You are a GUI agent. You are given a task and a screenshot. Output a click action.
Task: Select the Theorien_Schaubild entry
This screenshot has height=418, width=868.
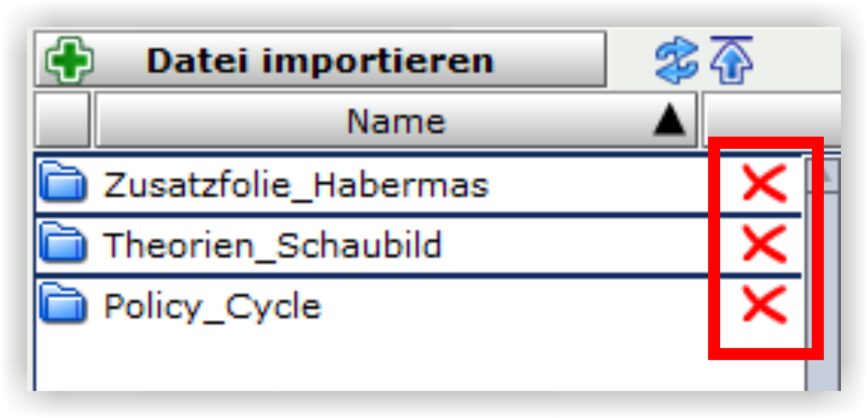(x=272, y=245)
